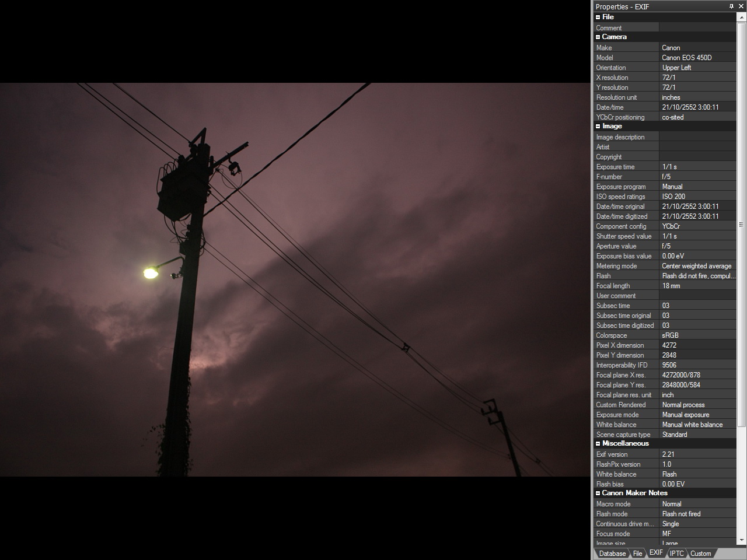Click the street lamp in the photo

tap(151, 273)
